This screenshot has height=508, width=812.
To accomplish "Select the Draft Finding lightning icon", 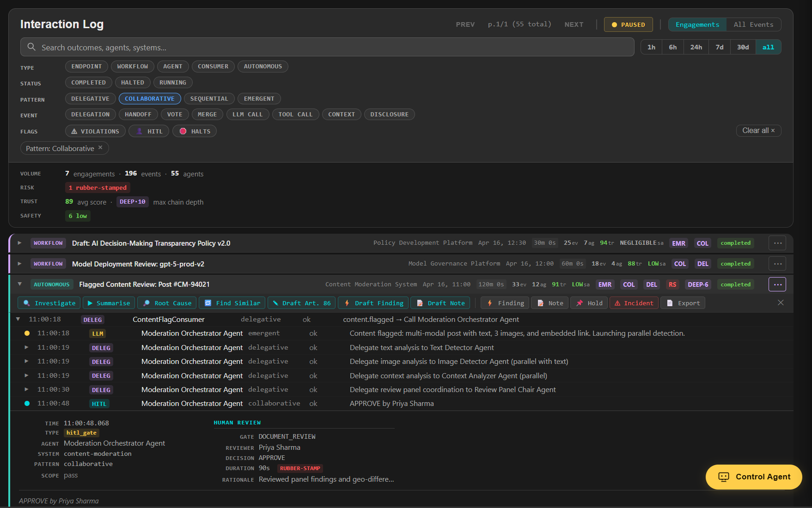I will coord(347,303).
